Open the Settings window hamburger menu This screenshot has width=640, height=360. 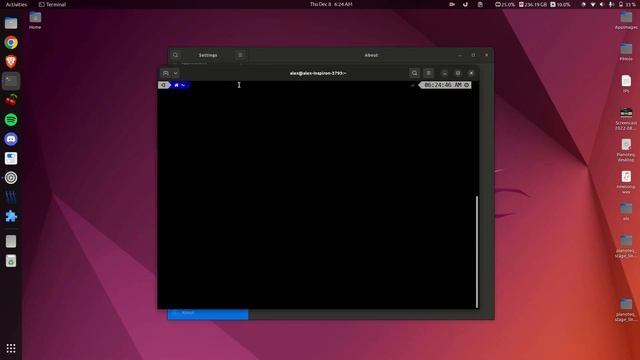coord(240,55)
